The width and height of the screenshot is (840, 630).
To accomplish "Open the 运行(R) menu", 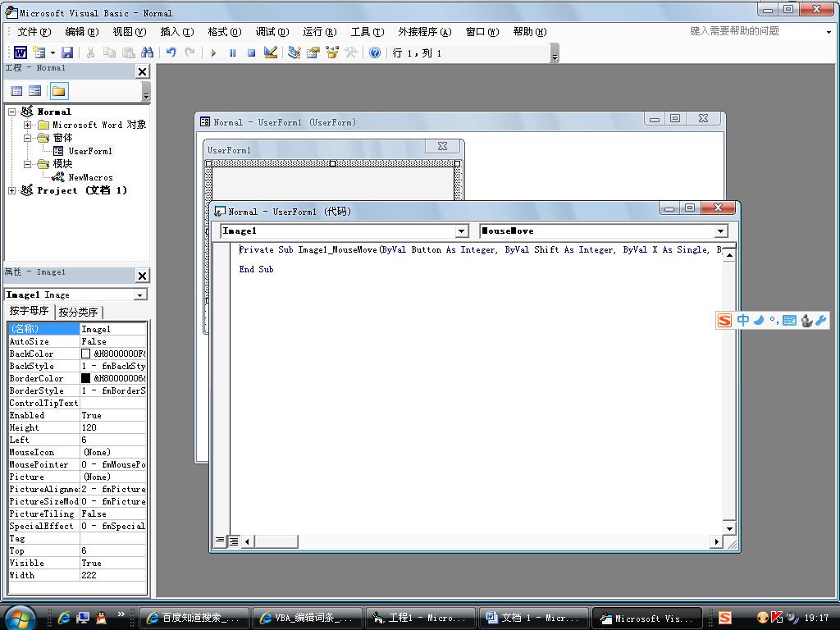I will click(x=320, y=32).
